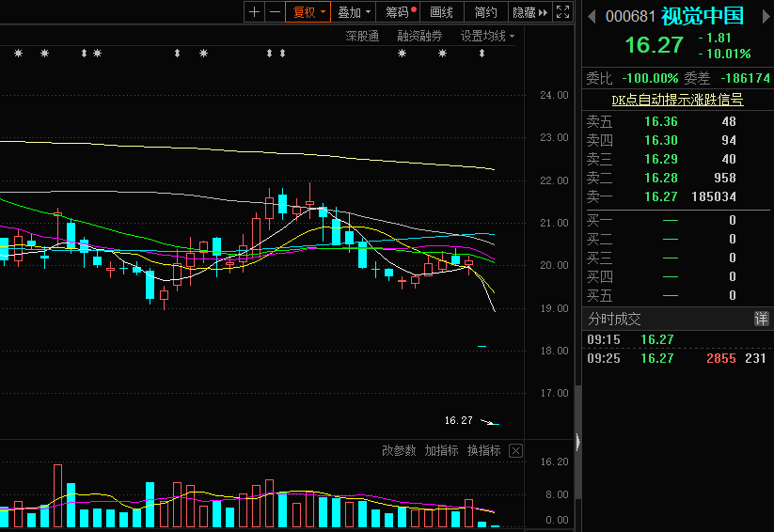Open the 设置均线 dropdown menu
Viewport: 774px width, 532px height.
coord(487,36)
